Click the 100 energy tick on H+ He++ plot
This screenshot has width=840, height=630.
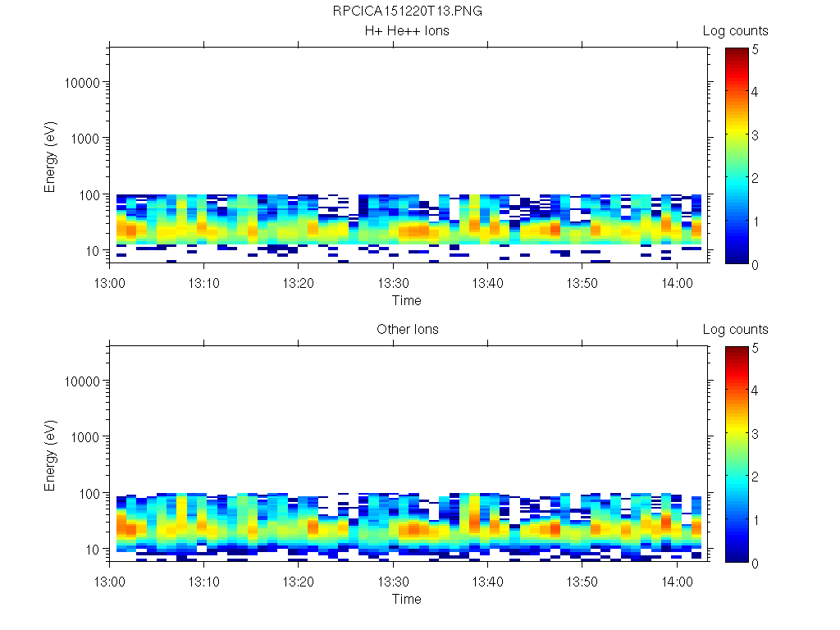tap(89, 195)
